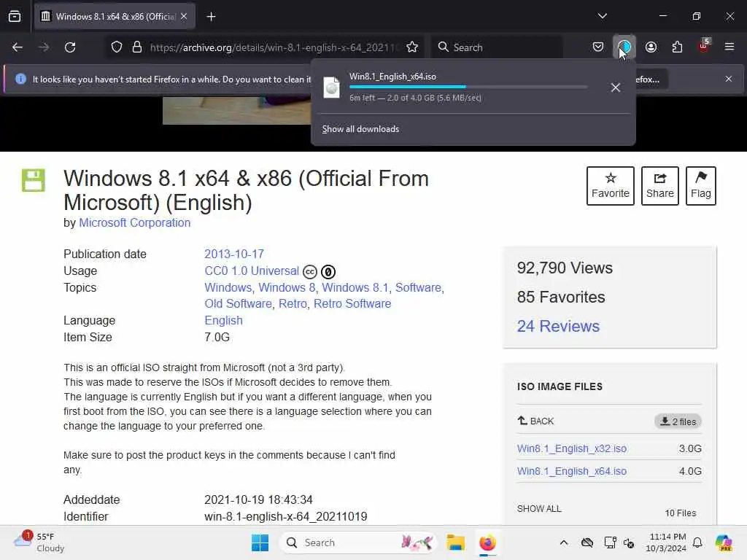Go back to the previous page
The image size is (747, 560).
click(18, 47)
